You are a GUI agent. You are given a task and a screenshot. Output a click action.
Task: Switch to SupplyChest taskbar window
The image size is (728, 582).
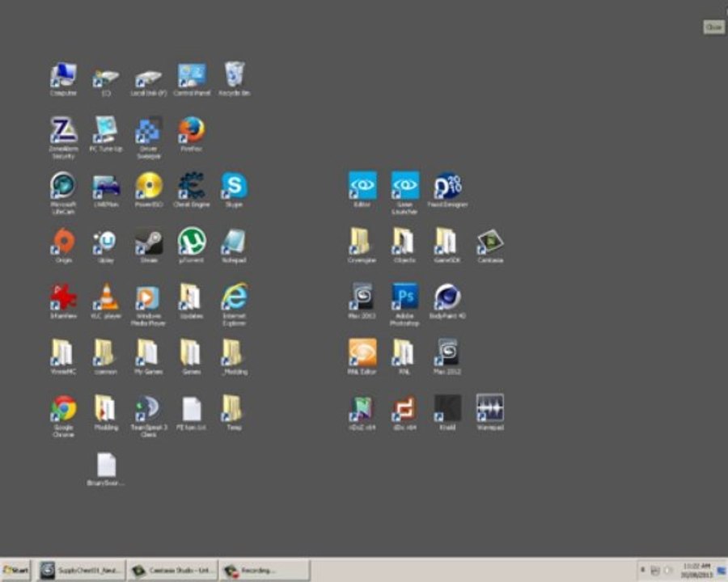(82, 570)
